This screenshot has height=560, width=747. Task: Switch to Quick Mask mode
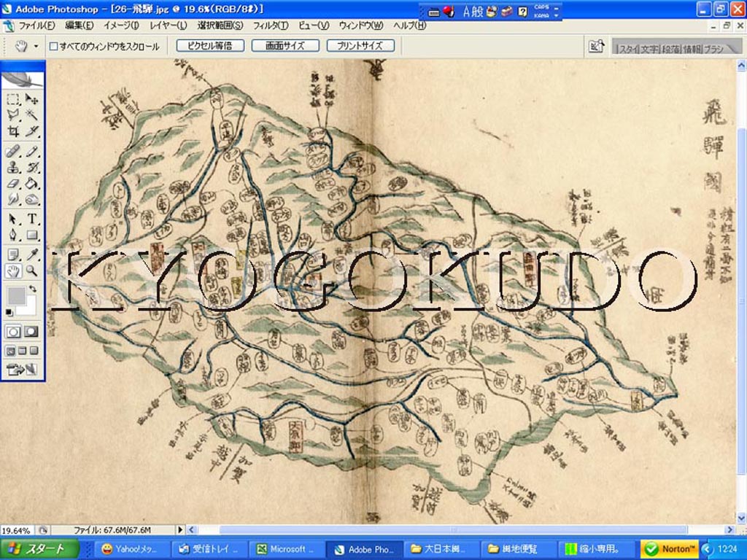pos(31,332)
